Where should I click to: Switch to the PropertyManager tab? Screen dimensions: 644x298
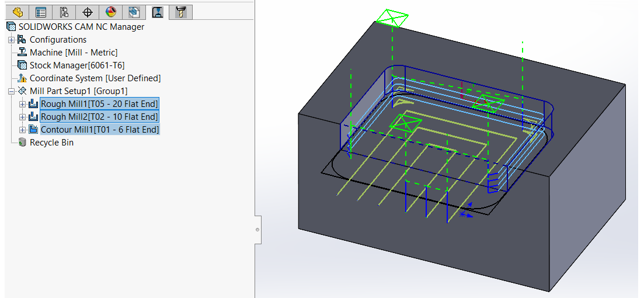point(40,12)
